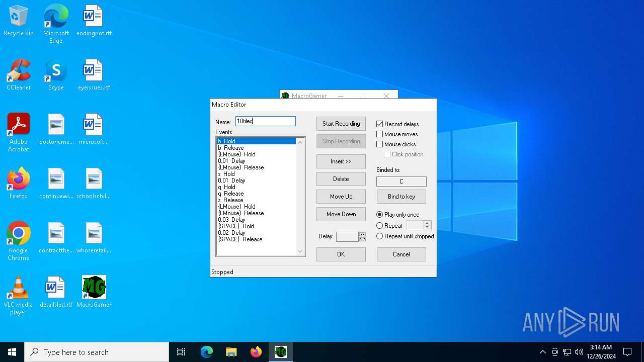Image resolution: width=644 pixels, height=362 pixels.
Task: Open Microsoft Edge desktop shortcut
Action: click(56, 24)
